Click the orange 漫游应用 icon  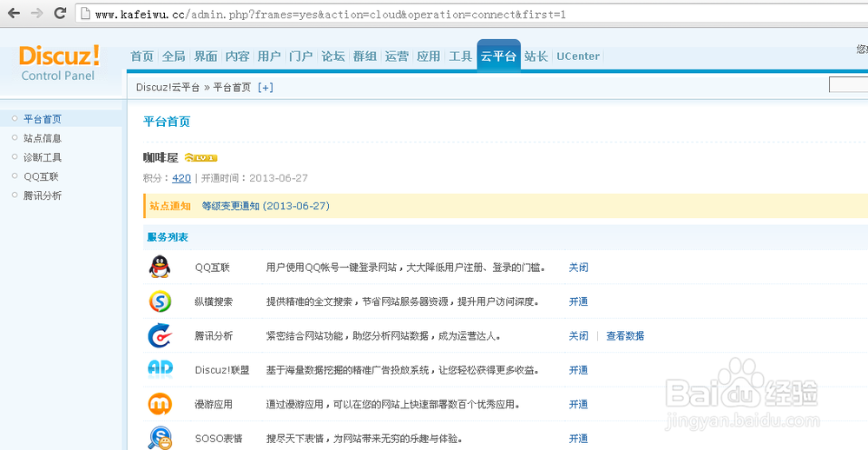[x=160, y=404]
